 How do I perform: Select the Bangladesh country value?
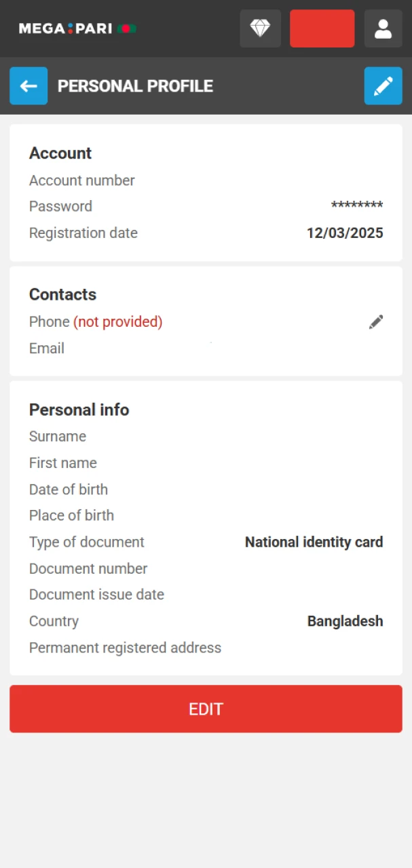[x=345, y=620]
